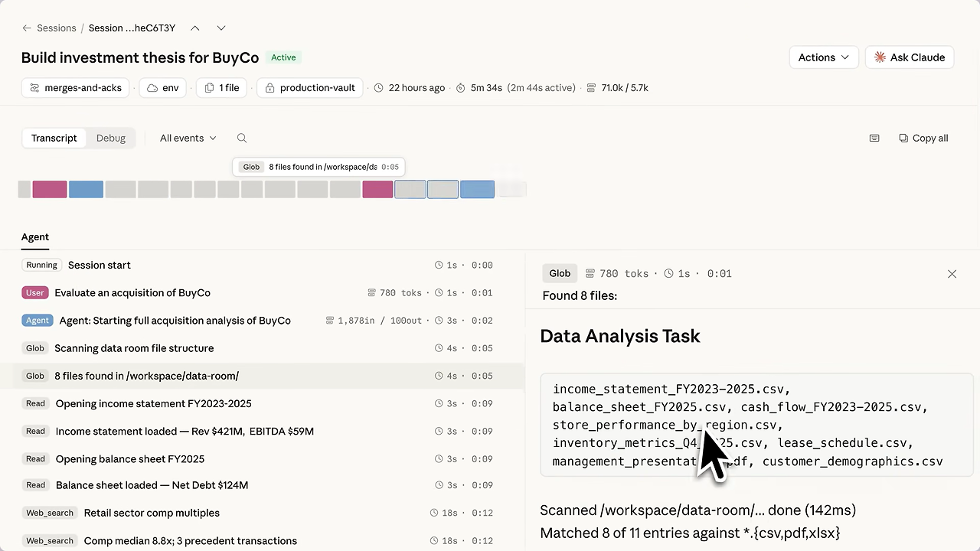The image size is (980, 551).
Task: Open the Sessions breadcrumb link
Action: point(56,28)
